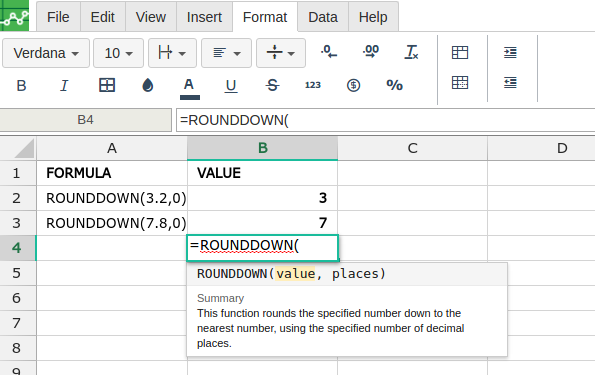
Task: Open the Verdana font family dropdown
Action: click(46, 53)
